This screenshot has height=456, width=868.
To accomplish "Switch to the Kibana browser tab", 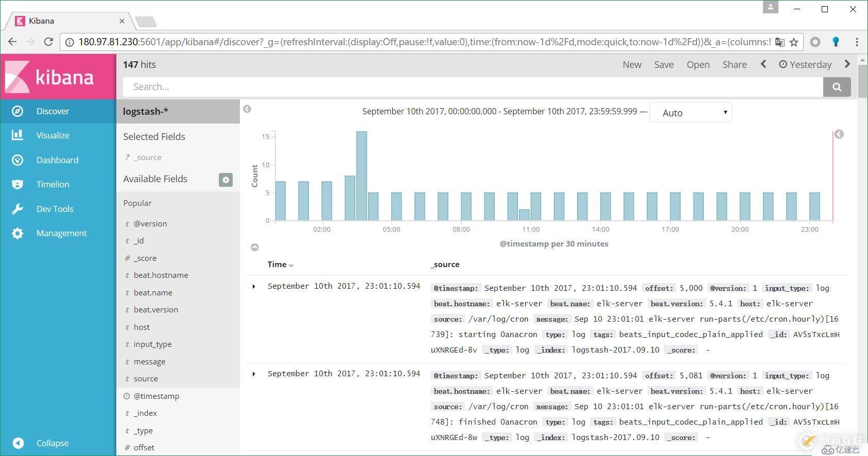I will (x=70, y=21).
